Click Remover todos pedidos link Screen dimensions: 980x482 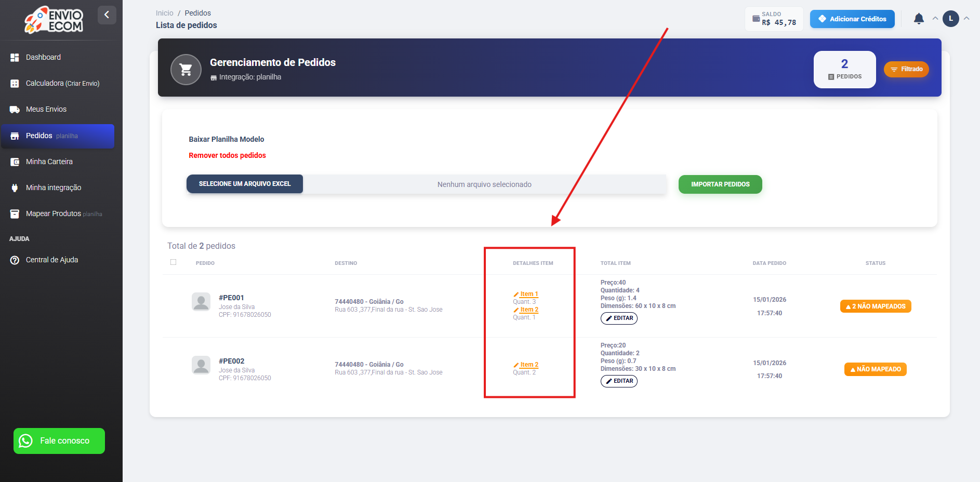[227, 155]
